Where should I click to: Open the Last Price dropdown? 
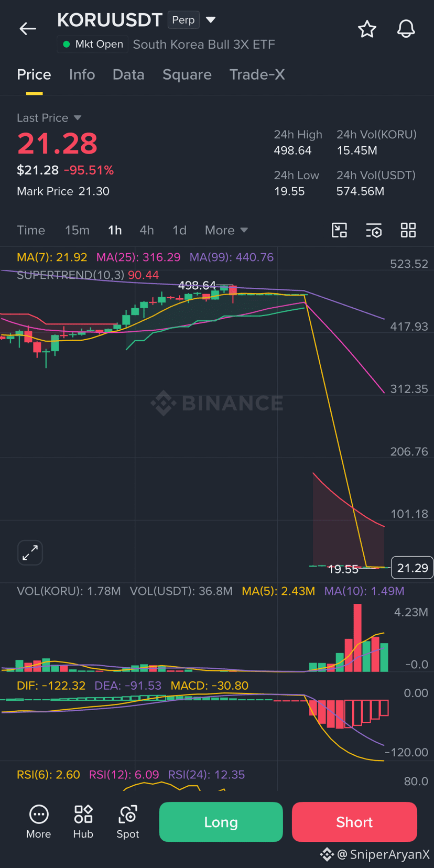tap(49, 118)
